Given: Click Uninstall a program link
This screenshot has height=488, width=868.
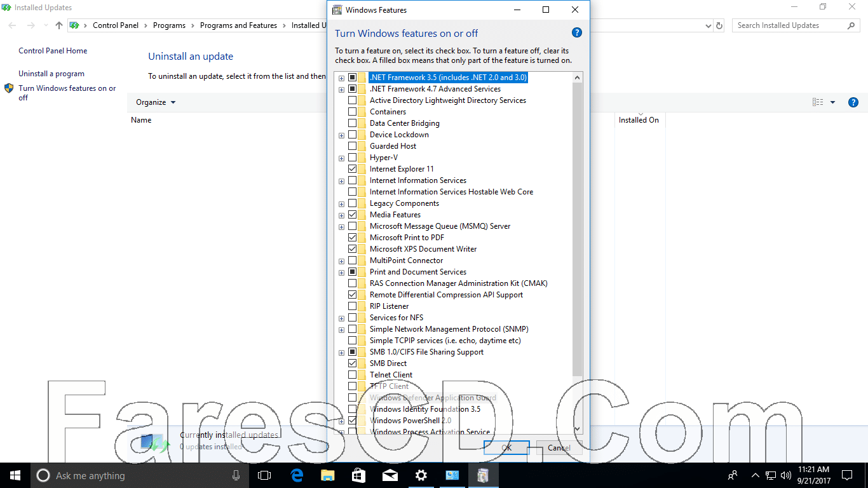Looking at the screenshot, I should [x=51, y=74].
